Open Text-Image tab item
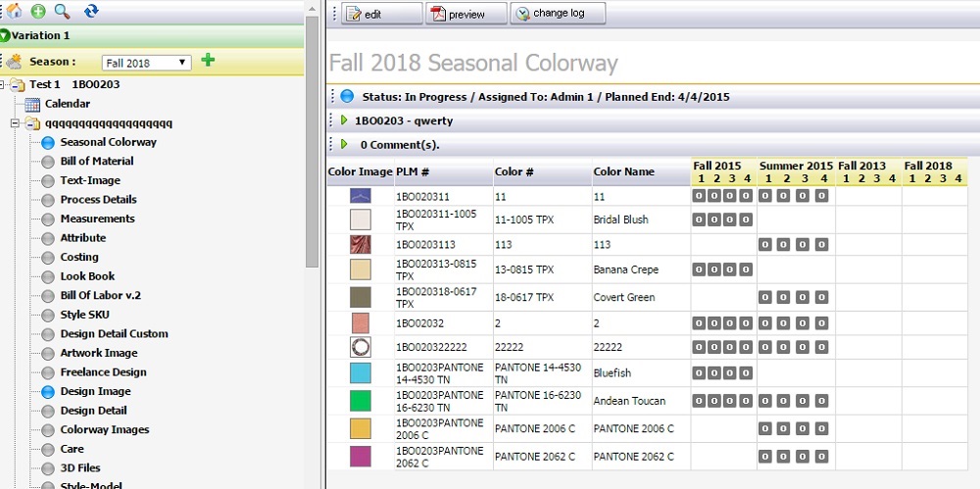980x489 pixels. (90, 180)
